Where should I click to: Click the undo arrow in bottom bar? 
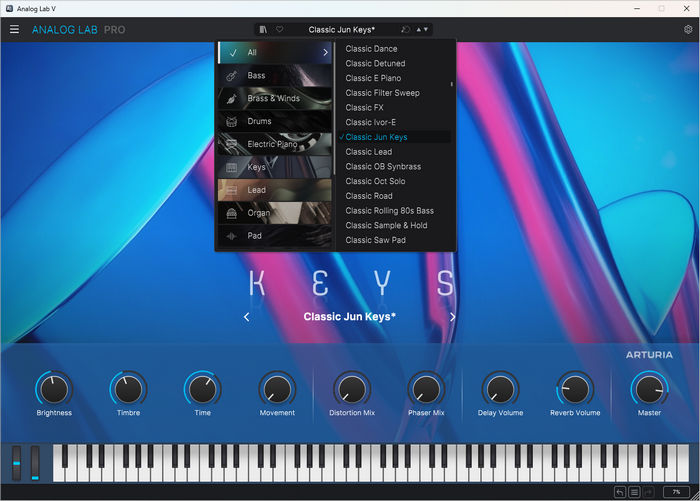[x=620, y=492]
